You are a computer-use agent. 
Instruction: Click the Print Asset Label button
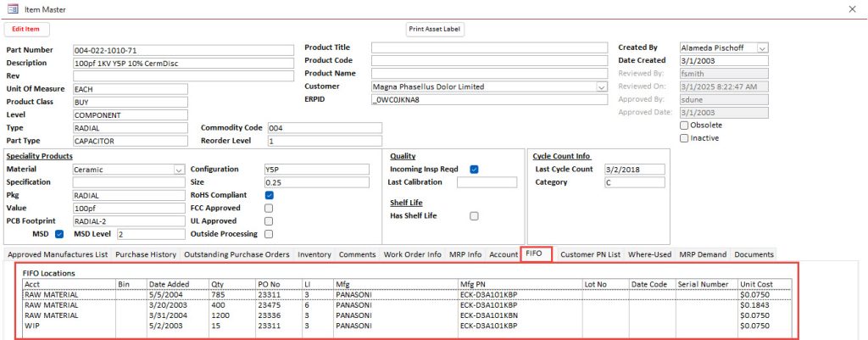point(436,29)
